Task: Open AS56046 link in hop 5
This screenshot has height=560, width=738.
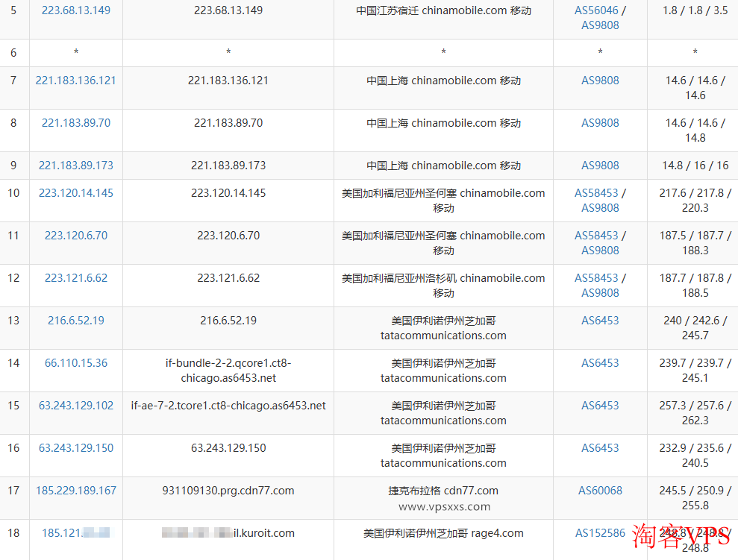Action: (596, 10)
